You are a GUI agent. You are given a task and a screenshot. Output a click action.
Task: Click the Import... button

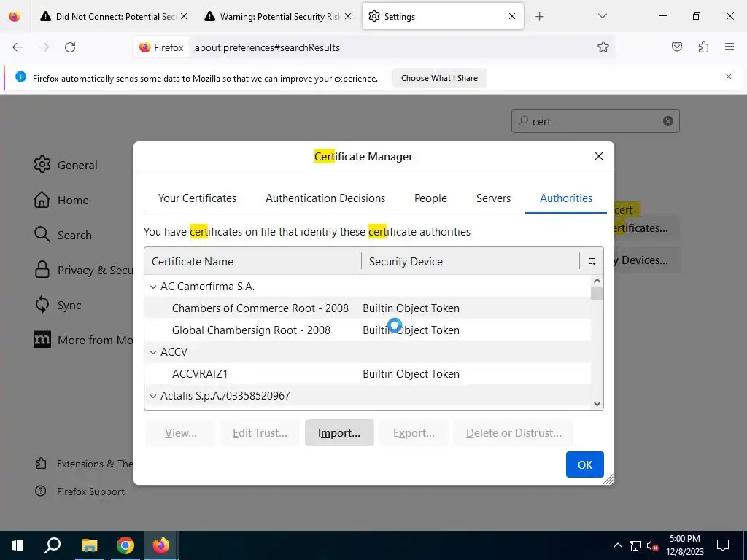click(339, 432)
